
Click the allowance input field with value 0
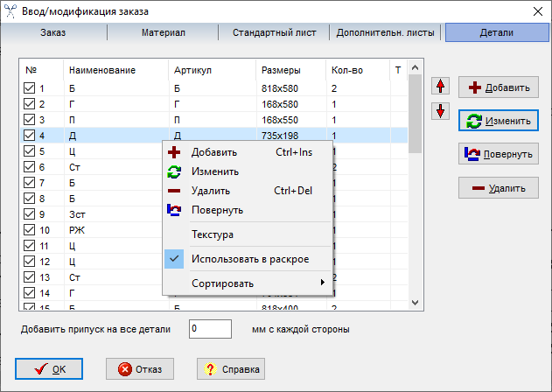(209, 329)
